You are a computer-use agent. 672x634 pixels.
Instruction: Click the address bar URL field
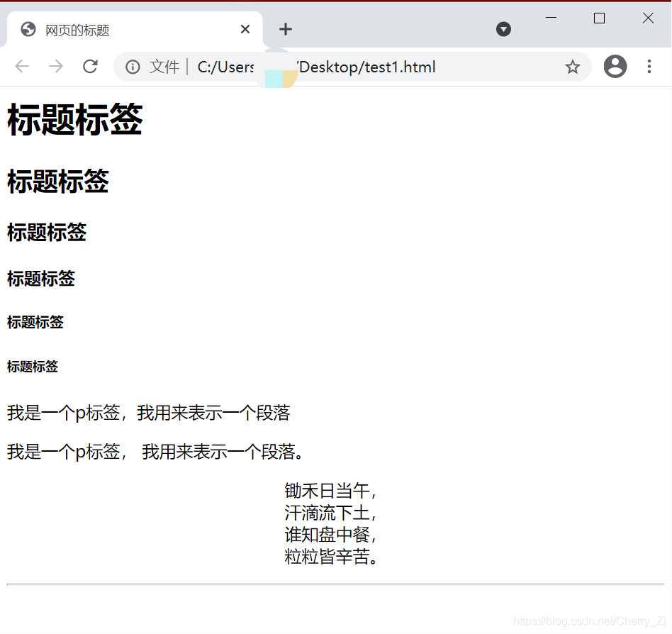coord(352,67)
